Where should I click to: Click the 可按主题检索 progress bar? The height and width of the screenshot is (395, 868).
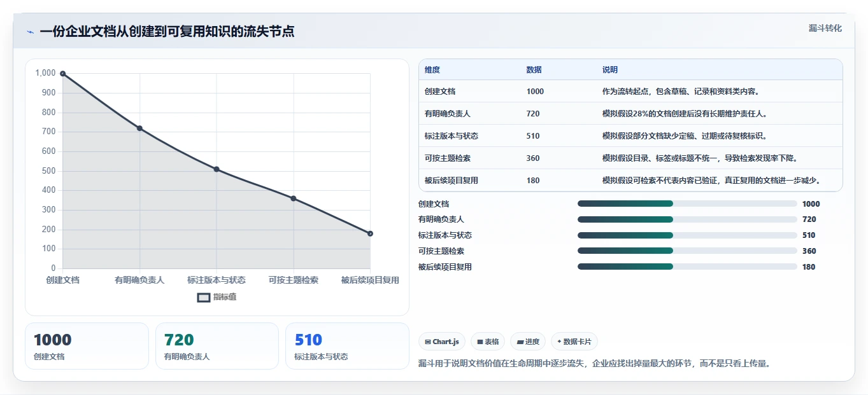point(687,251)
